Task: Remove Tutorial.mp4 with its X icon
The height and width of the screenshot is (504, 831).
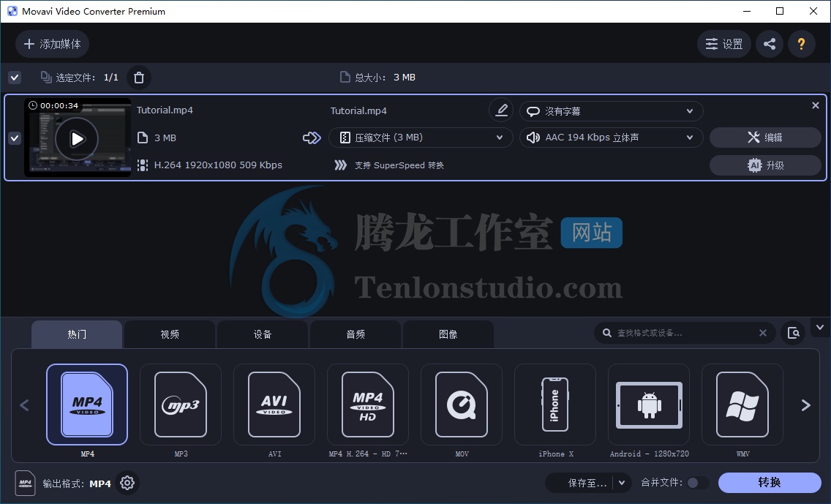Action: 816,105
